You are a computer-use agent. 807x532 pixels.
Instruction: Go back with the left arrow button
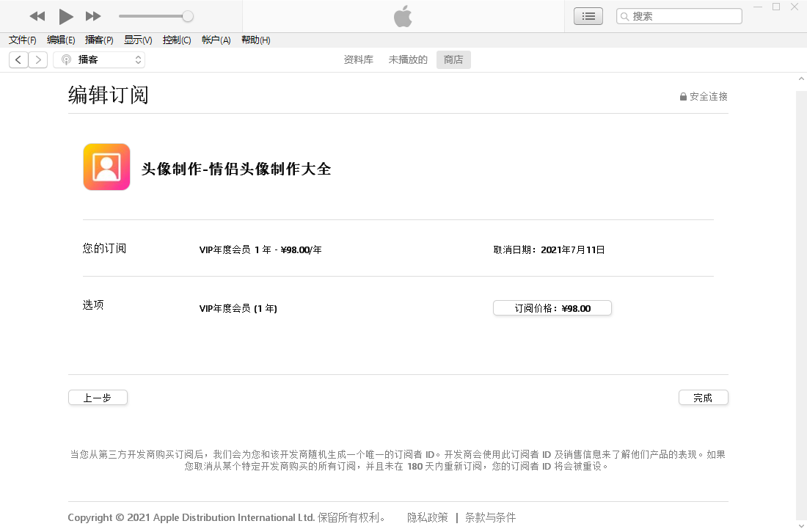coord(18,59)
